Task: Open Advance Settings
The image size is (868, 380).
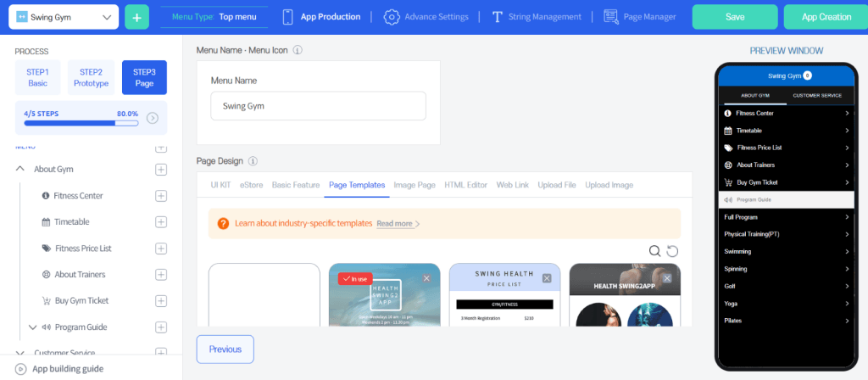Action: click(x=426, y=17)
